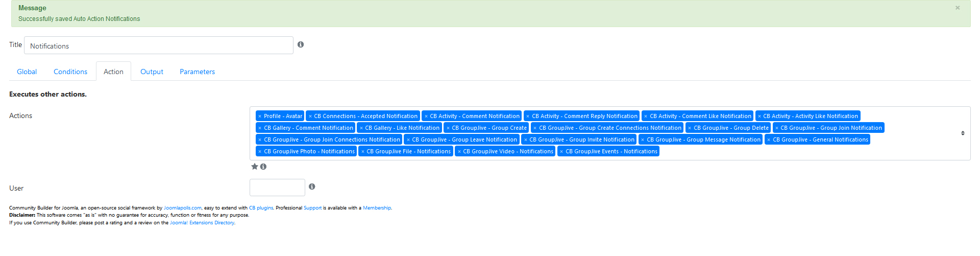Follow the Professional Support link

[313, 208]
